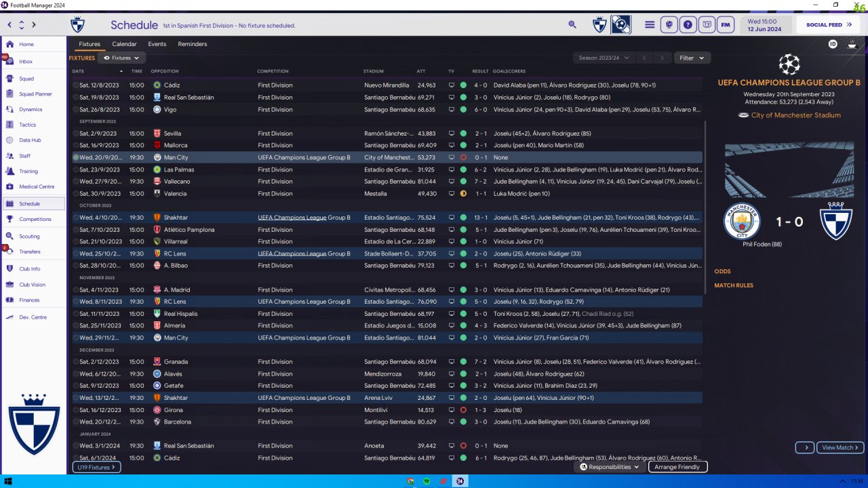The height and width of the screenshot is (488, 868).
Task: Open Club Info in sidebar
Action: [33, 269]
